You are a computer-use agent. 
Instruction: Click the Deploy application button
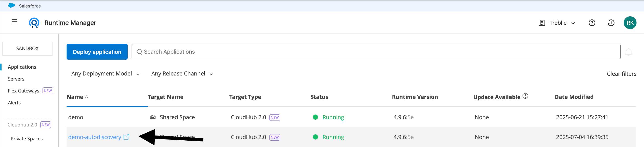(97, 52)
